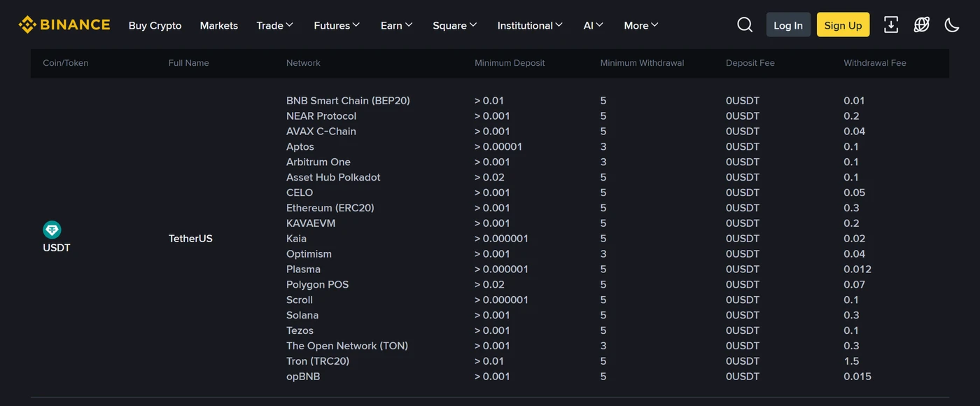This screenshot has height=406, width=980.
Task: Click Asset Hub Polkadot network
Action: pos(333,178)
